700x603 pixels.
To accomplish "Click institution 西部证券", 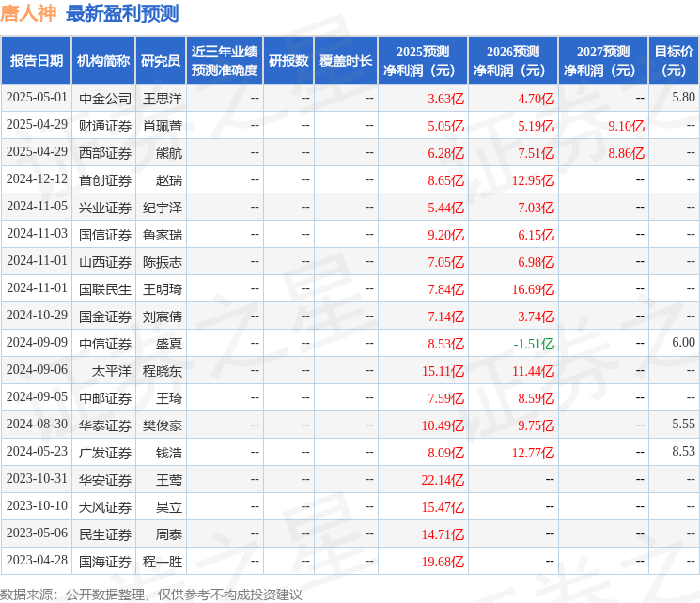I will (x=105, y=153).
